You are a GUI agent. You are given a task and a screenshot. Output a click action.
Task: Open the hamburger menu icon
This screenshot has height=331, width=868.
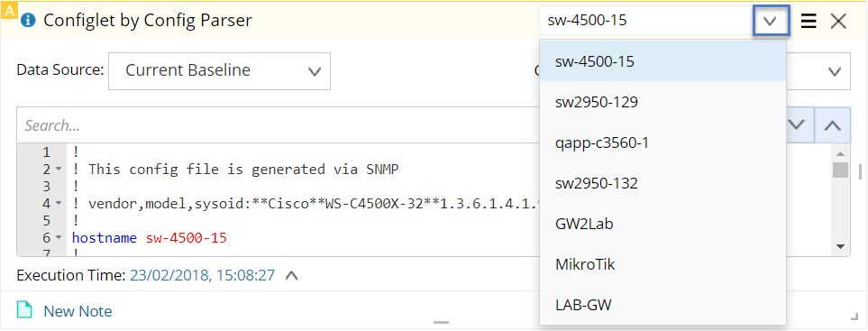(x=809, y=21)
